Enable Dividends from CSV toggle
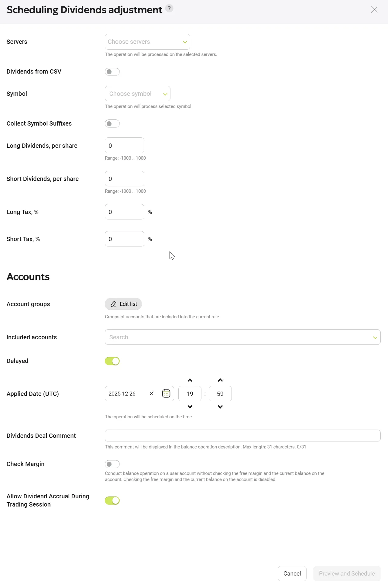 (x=112, y=72)
